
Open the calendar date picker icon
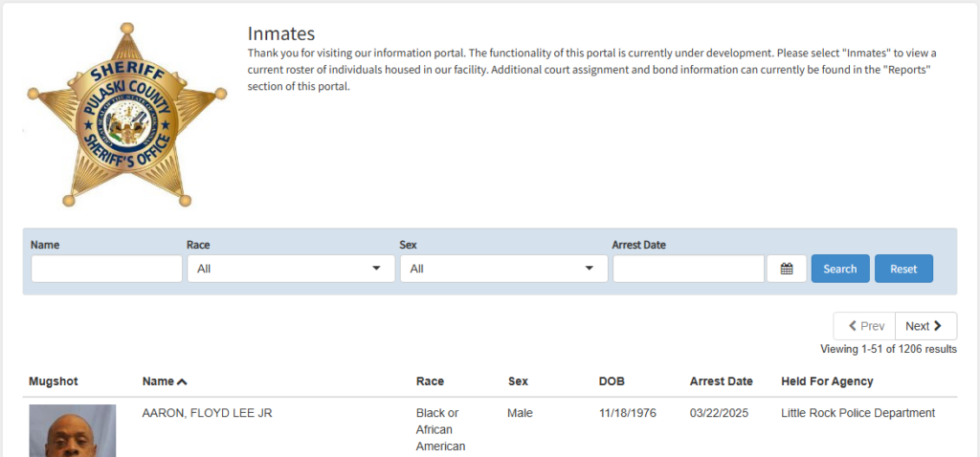787,269
